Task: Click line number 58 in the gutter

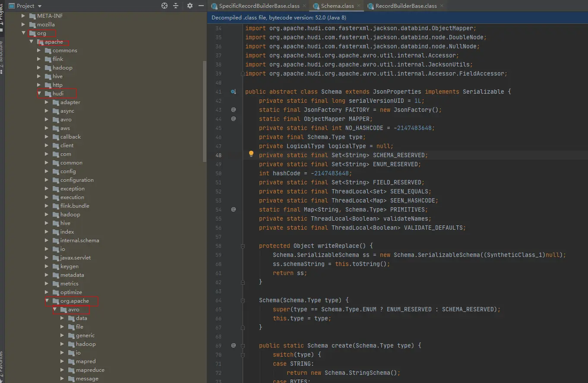Action: pyautogui.click(x=218, y=246)
